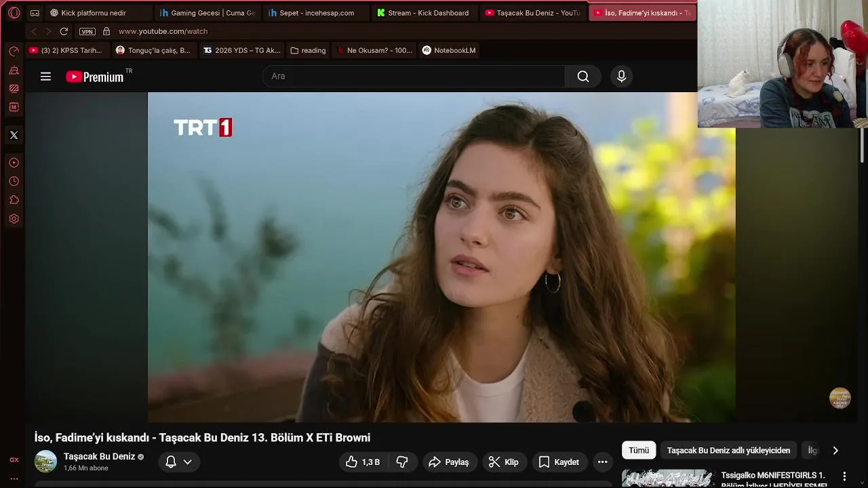Open options menu for Tssigalko video
Image resolution: width=868 pixels, height=488 pixels.
[844, 476]
